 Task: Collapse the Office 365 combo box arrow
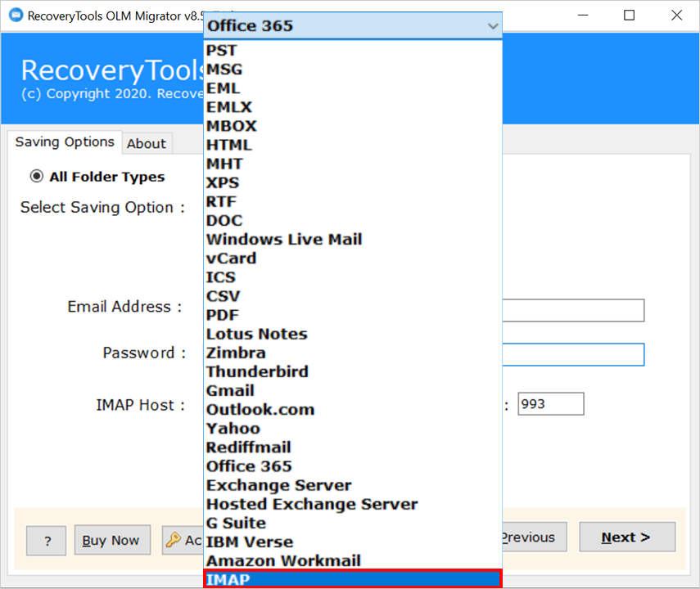[492, 26]
